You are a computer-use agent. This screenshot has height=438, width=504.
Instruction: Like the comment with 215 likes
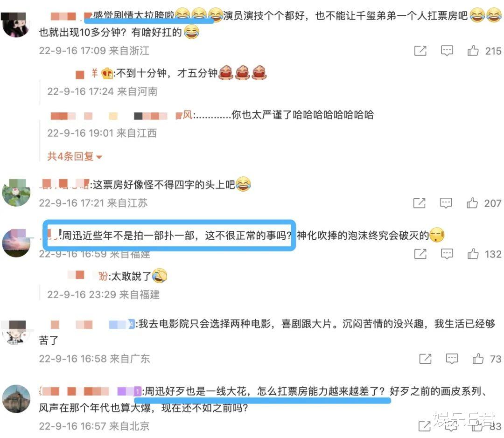(x=473, y=51)
